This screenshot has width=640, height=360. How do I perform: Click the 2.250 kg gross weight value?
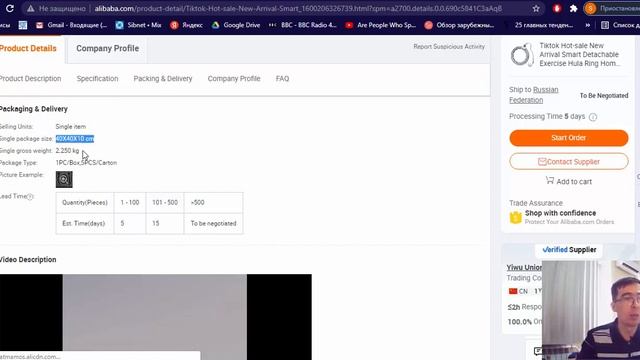coord(67,151)
